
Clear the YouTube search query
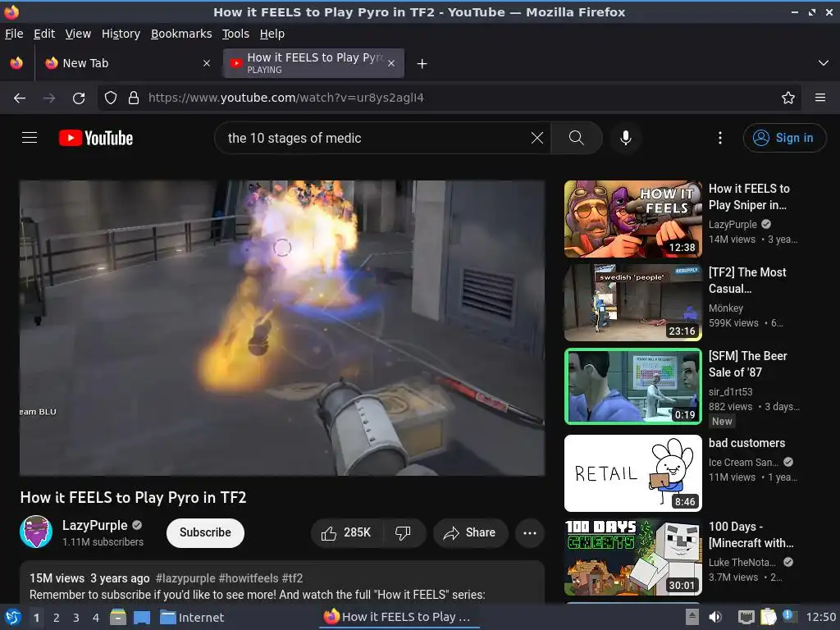tap(537, 138)
